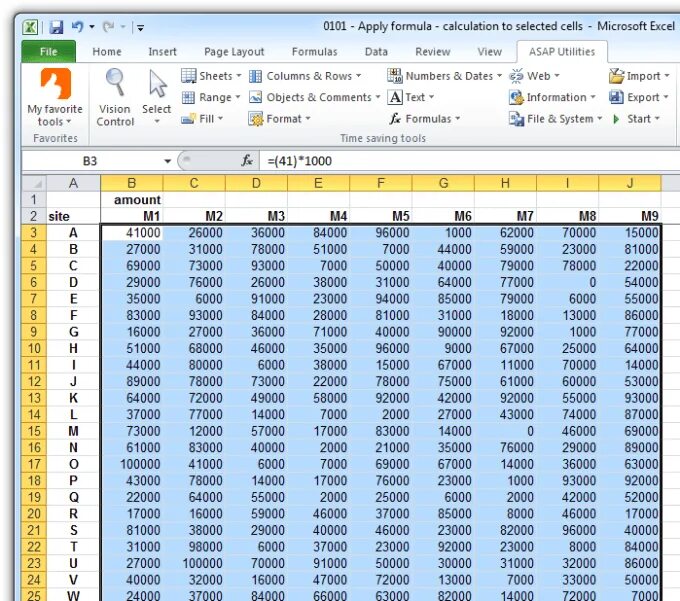Screen dimensions: 680x601
Task: Click the Select All corner button
Action: pos(34,183)
